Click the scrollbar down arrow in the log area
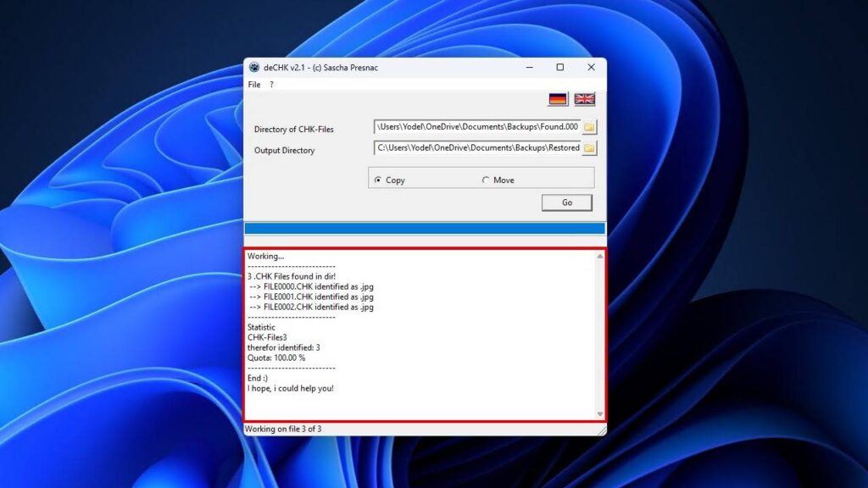The height and width of the screenshot is (488, 868). pyautogui.click(x=599, y=413)
